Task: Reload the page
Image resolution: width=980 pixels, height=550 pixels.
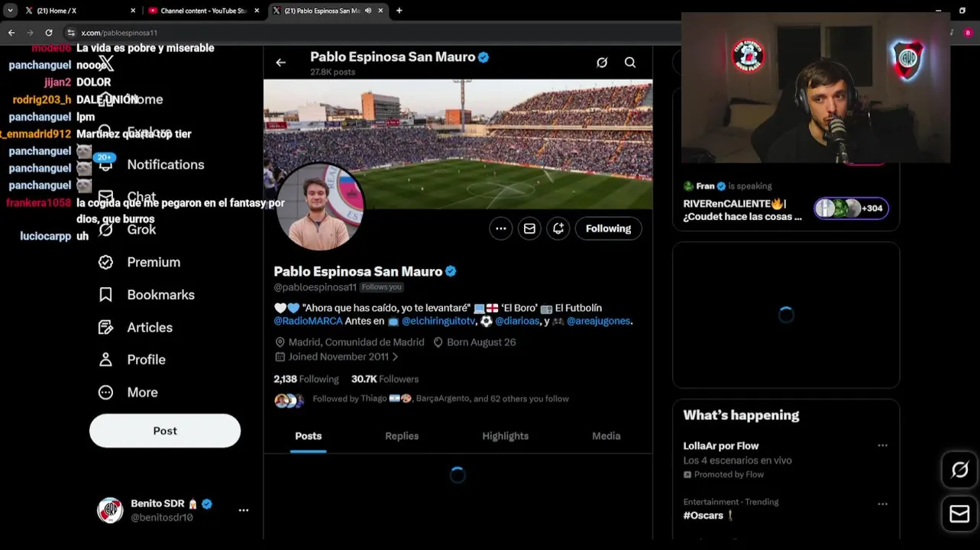Action: pyautogui.click(x=49, y=33)
